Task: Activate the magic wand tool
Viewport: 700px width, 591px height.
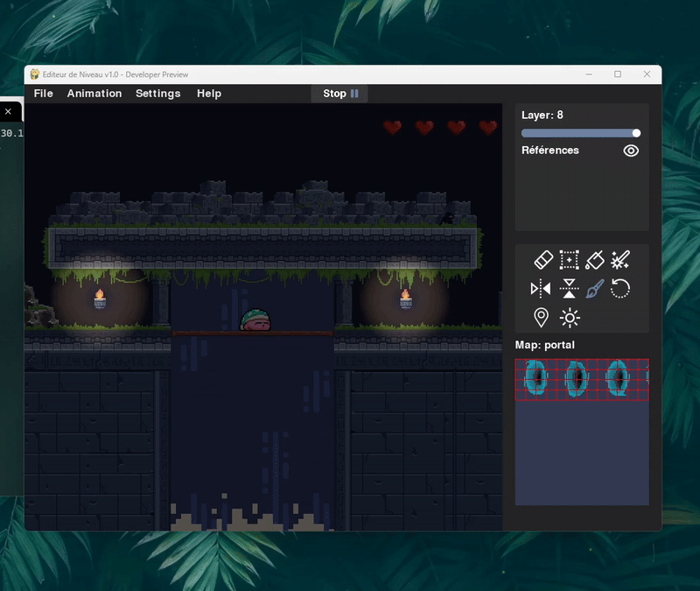Action: click(x=620, y=260)
